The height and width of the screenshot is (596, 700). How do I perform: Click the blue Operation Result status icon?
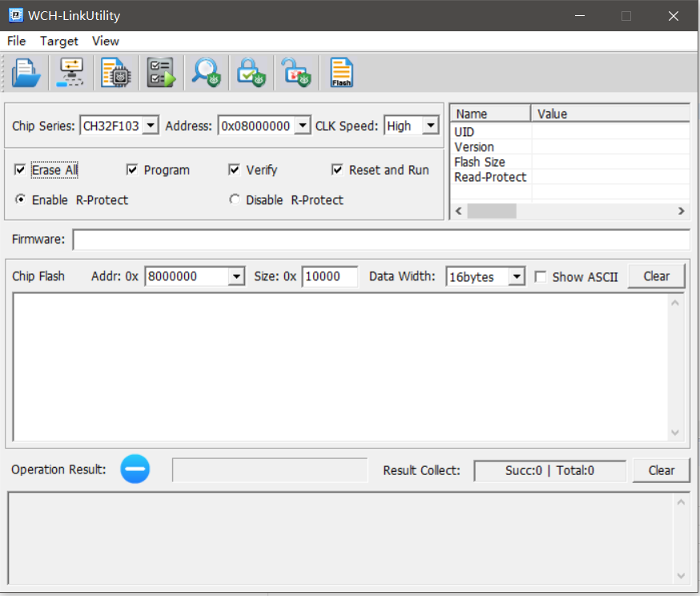point(135,469)
